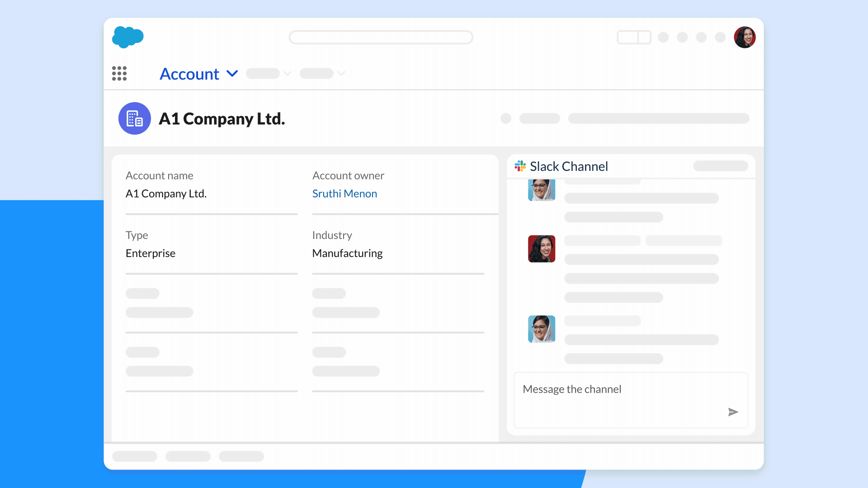Viewport: 868px width, 488px height.
Task: Click the Account name field label
Action: (159, 175)
